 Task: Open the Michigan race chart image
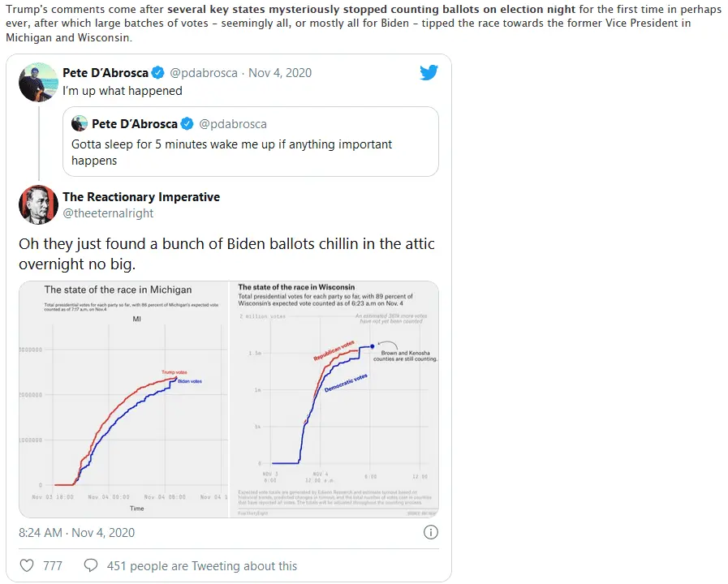pyautogui.click(x=126, y=398)
